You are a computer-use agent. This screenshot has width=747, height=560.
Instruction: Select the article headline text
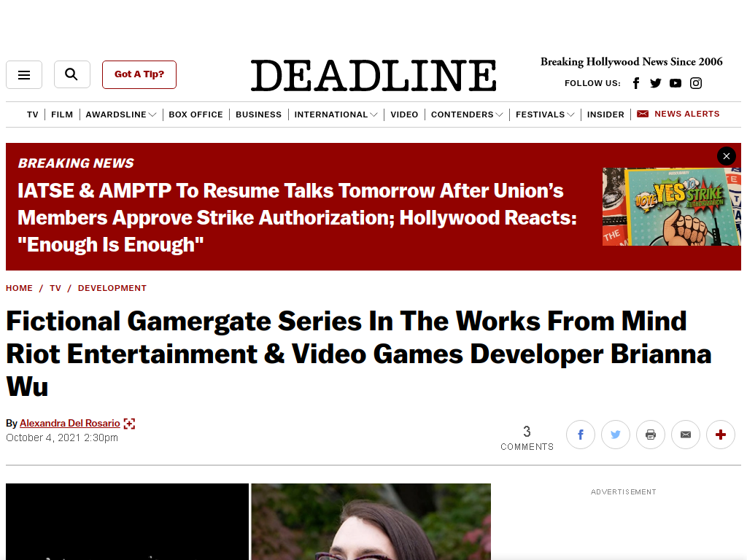point(358,354)
